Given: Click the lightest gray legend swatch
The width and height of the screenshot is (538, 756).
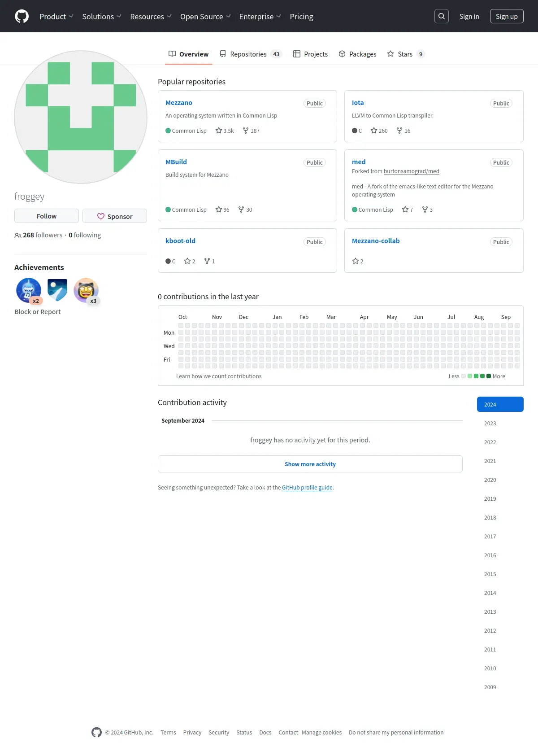Looking at the screenshot, I should pyautogui.click(x=464, y=376).
